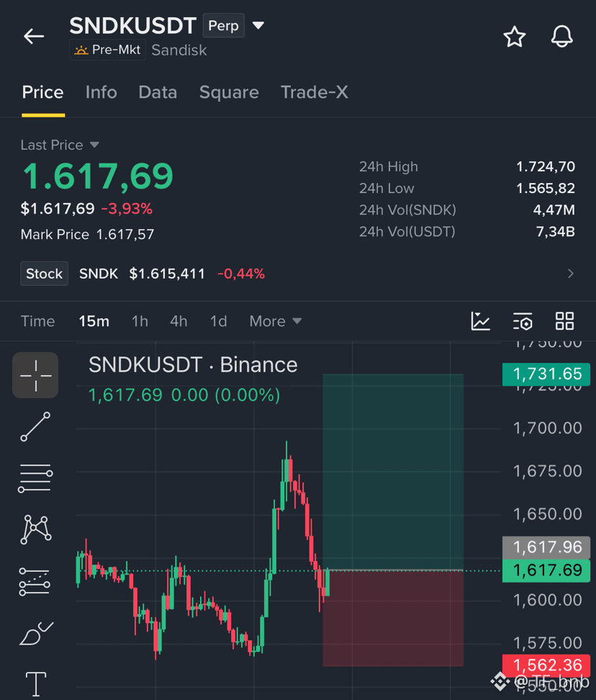The width and height of the screenshot is (596, 700).
Task: Choose the 15m interval
Action: 94,321
